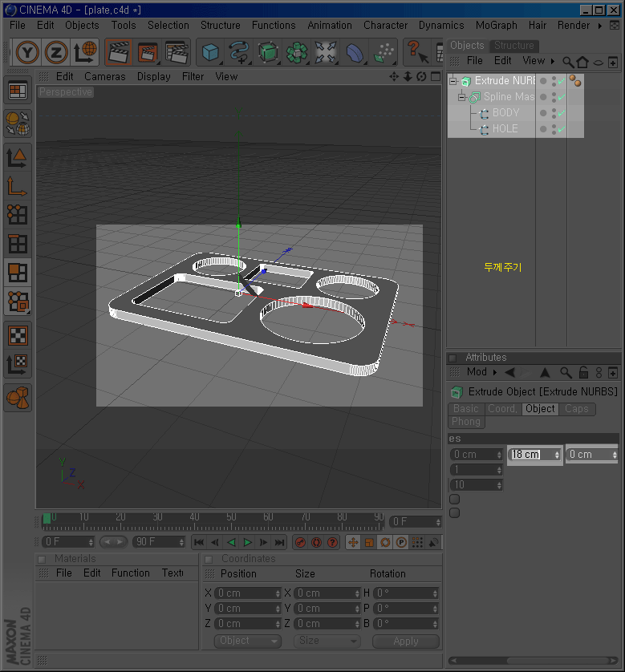625x672 pixels.
Task: Toggle the Z axis lock icon
Action: click(55, 53)
